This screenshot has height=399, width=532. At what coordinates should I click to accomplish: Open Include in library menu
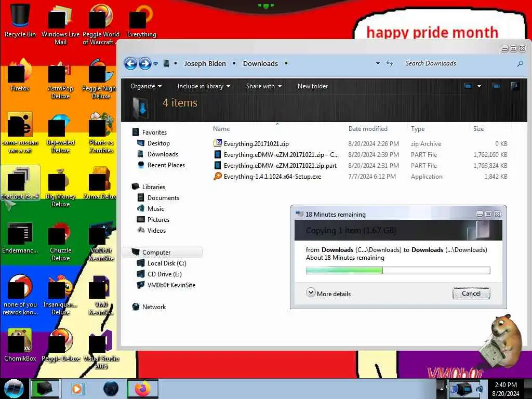tap(204, 86)
